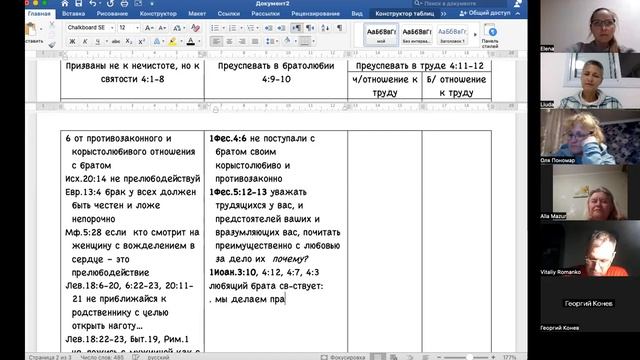Viewport: 640px width, 360px height.
Task: Sort the selected text
Action: pyautogui.click(x=325, y=28)
